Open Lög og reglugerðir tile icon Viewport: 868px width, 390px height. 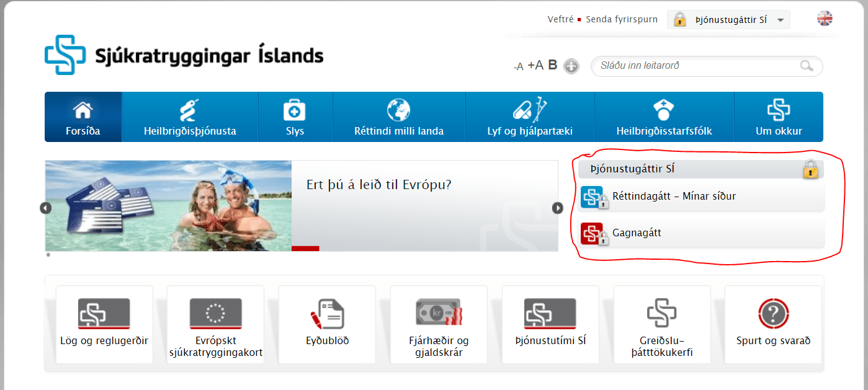pyautogui.click(x=104, y=314)
